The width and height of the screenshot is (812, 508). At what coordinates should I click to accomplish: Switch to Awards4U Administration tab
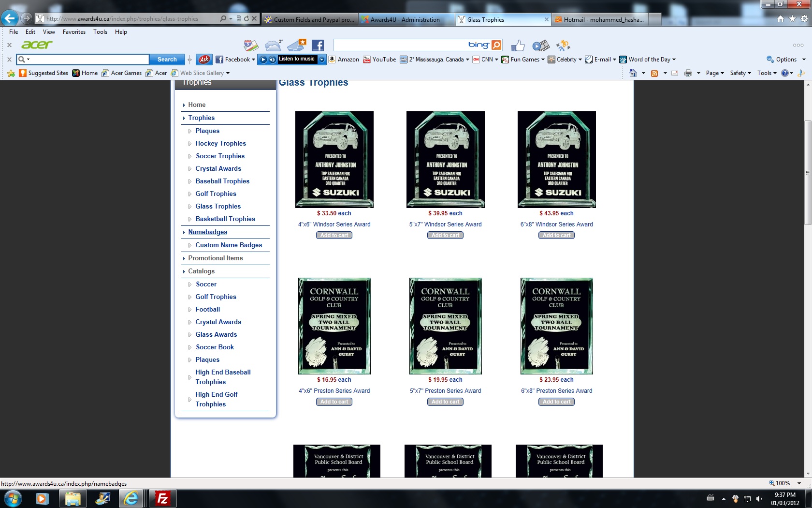(406, 19)
